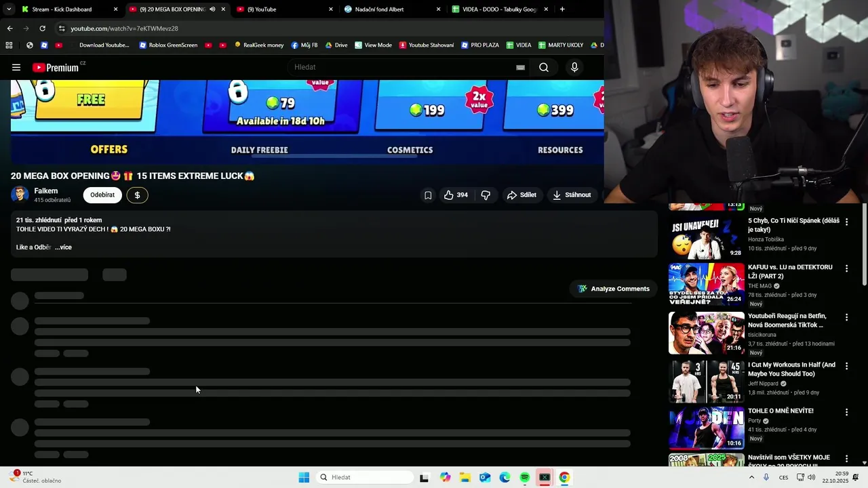The height and width of the screenshot is (488, 868).
Task: Open Youtube Stahovaní bookmark
Action: (427, 45)
